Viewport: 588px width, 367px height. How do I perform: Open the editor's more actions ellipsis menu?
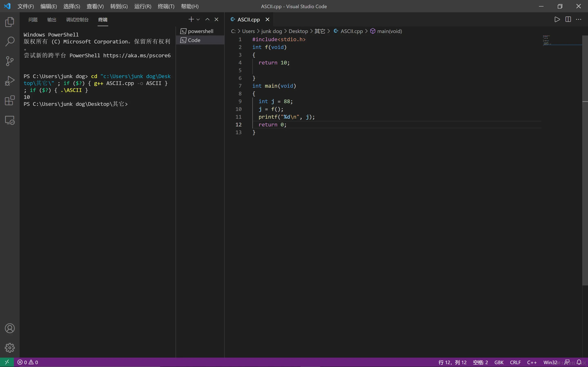579,19
